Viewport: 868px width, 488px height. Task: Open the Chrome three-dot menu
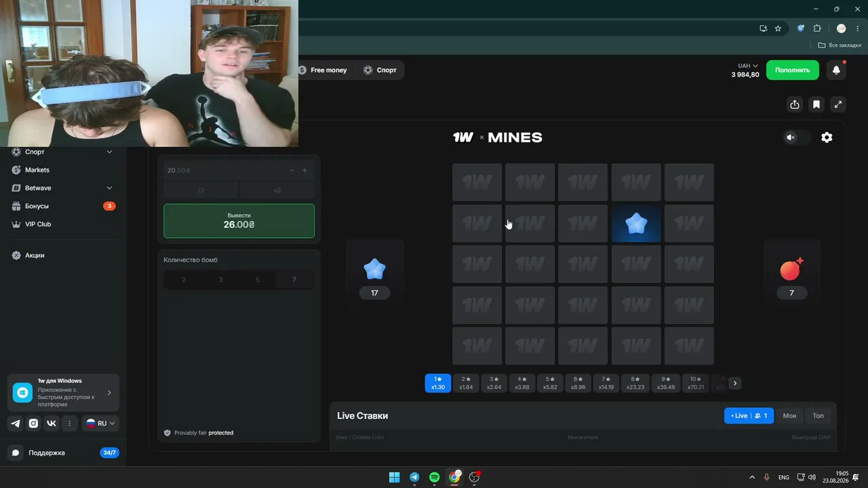tap(857, 28)
